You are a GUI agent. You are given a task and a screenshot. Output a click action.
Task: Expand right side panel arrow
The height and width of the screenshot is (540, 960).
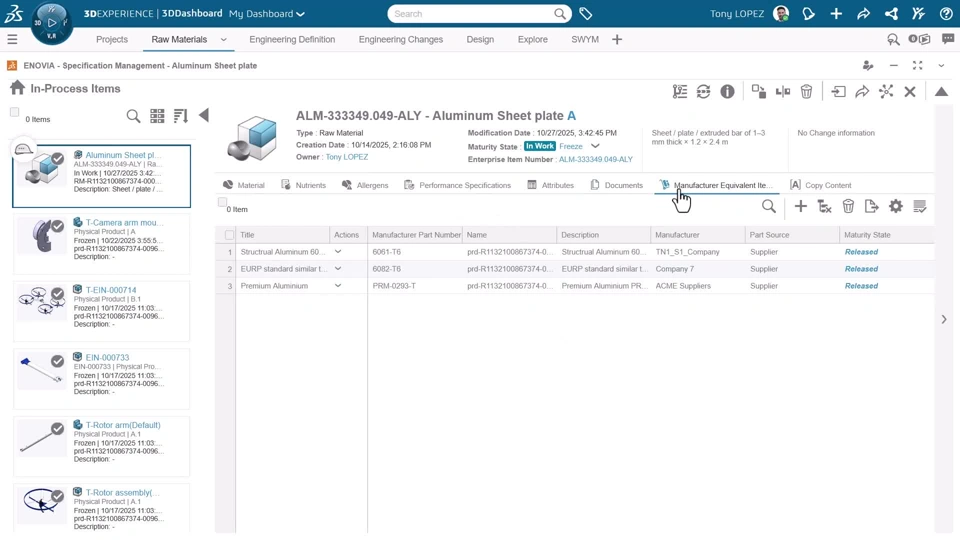(x=944, y=320)
